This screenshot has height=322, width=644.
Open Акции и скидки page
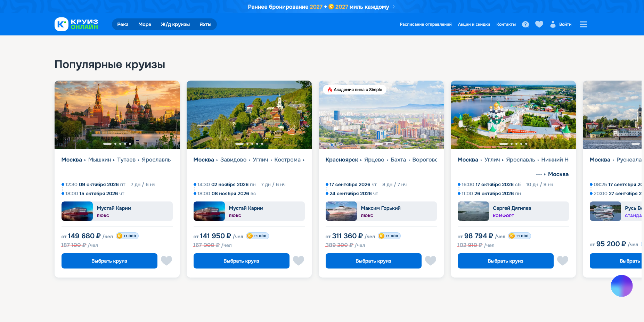(474, 24)
